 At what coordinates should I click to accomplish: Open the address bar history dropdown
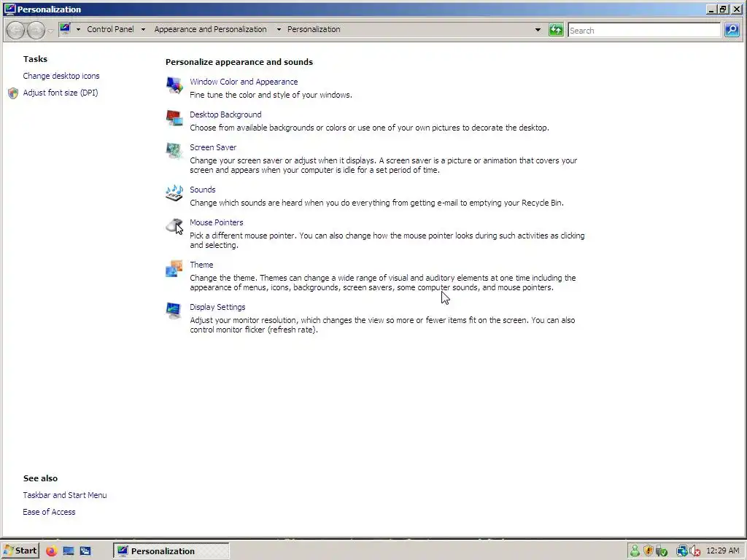[x=538, y=29]
